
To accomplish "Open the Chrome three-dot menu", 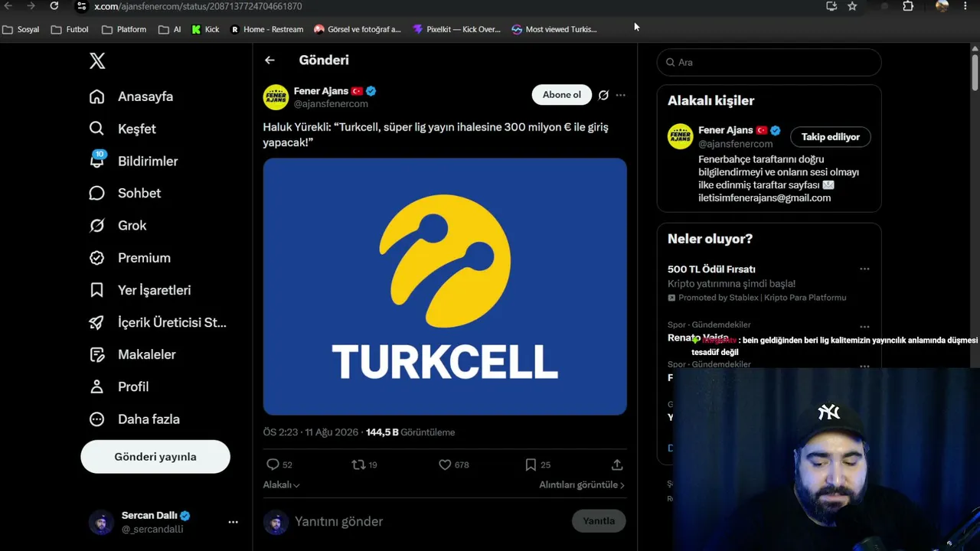I will pos(965,6).
